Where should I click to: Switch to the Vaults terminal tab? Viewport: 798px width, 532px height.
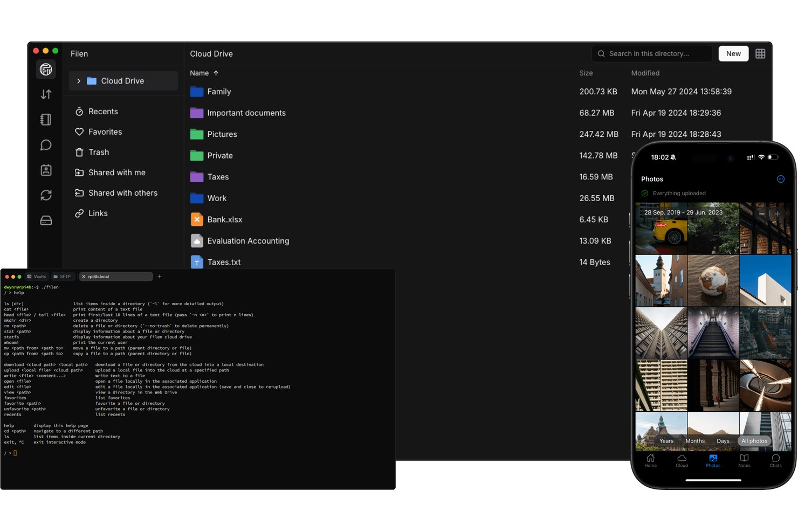point(37,277)
